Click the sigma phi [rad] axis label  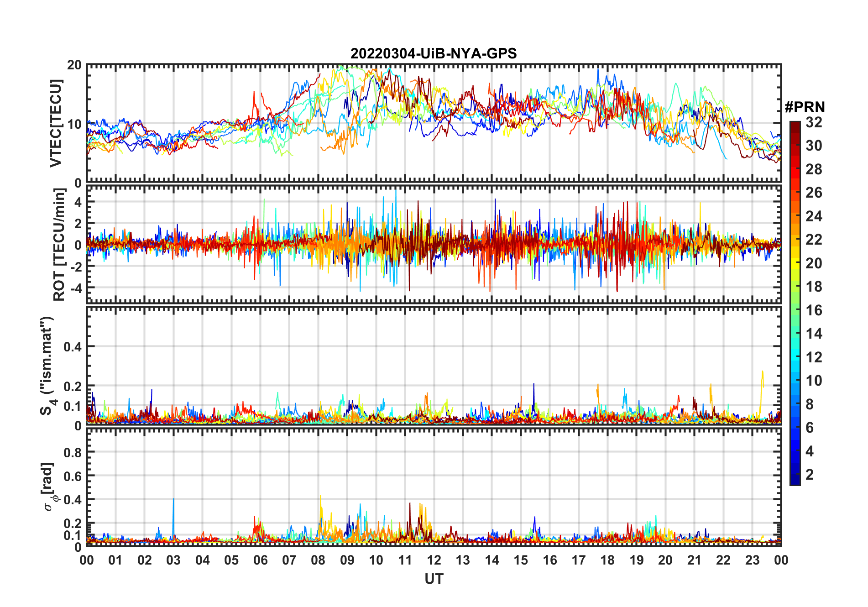[49, 487]
